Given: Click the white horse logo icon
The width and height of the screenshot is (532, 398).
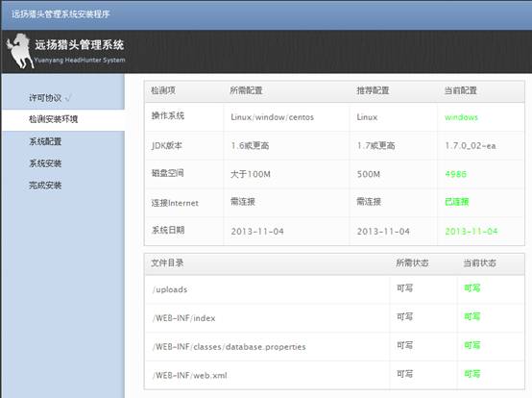Looking at the screenshot, I should click(x=19, y=51).
